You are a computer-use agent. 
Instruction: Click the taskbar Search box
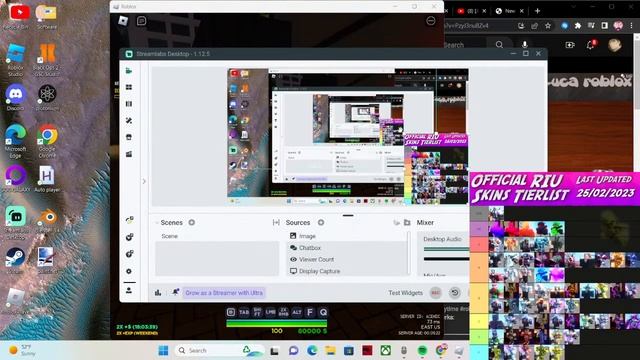[220, 350]
